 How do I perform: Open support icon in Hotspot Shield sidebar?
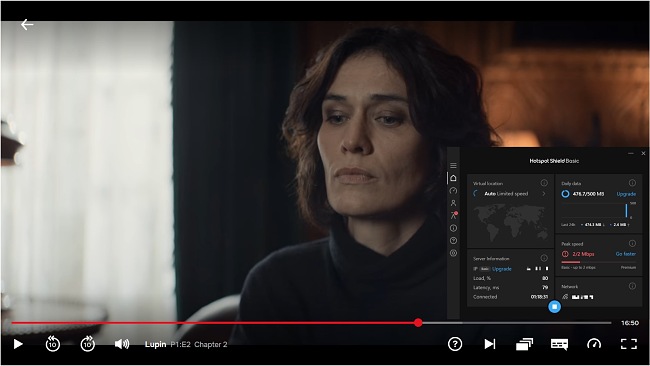coord(453,240)
